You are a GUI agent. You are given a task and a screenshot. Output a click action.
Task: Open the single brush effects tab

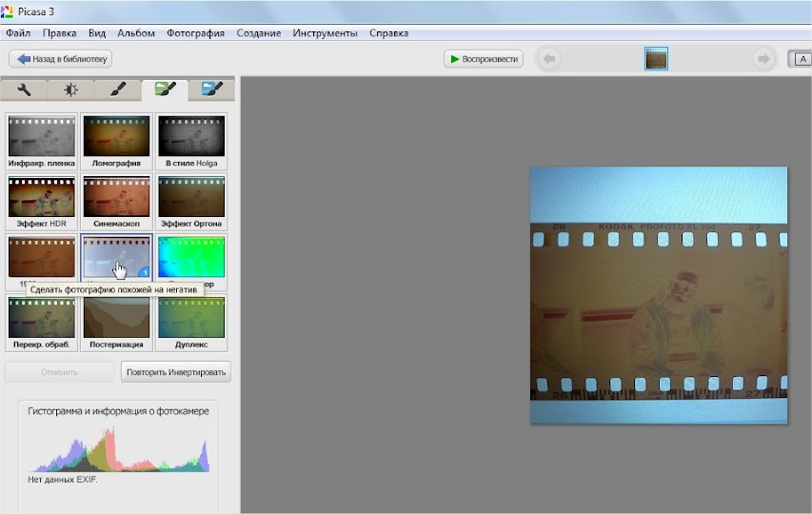pyautogui.click(x=117, y=89)
